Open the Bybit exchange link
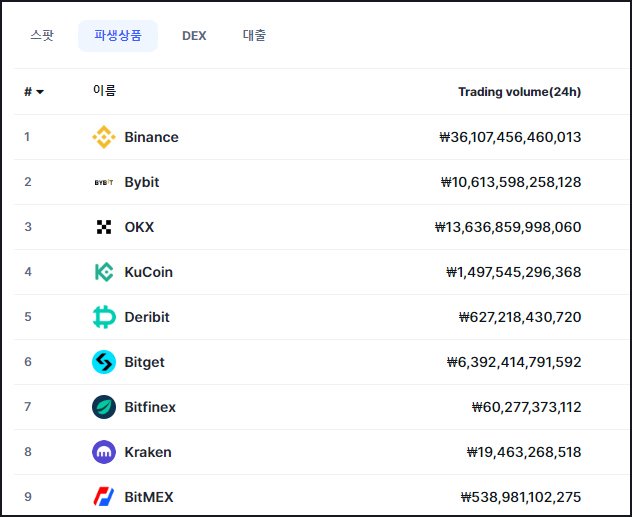The image size is (632, 517). coord(141,182)
